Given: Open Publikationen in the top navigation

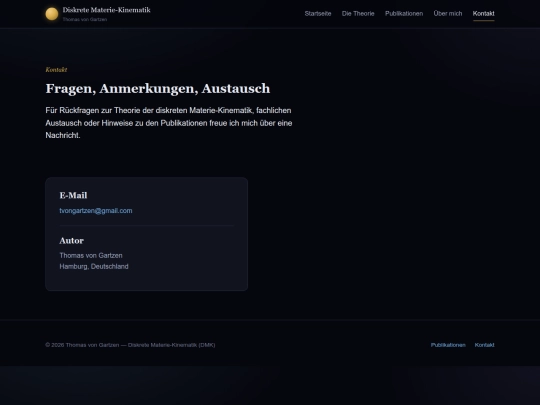Looking at the screenshot, I should (404, 14).
